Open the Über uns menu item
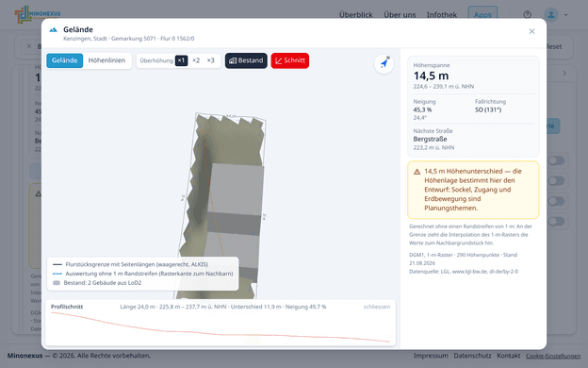The height and width of the screenshot is (368, 588). [400, 15]
